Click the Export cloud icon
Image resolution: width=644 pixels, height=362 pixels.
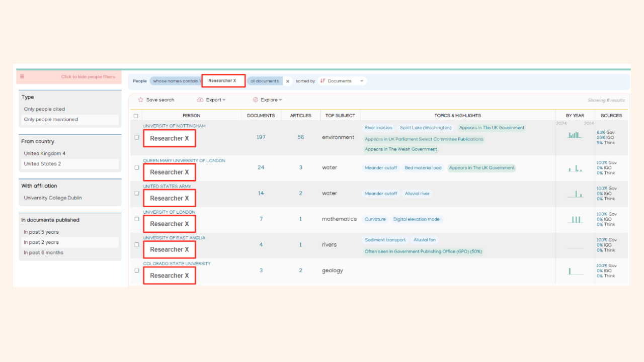(x=201, y=100)
